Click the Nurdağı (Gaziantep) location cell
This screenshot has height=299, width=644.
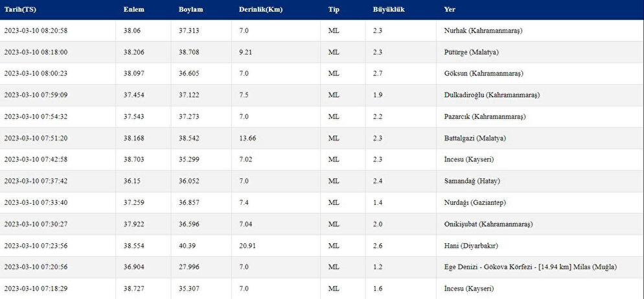point(475,203)
